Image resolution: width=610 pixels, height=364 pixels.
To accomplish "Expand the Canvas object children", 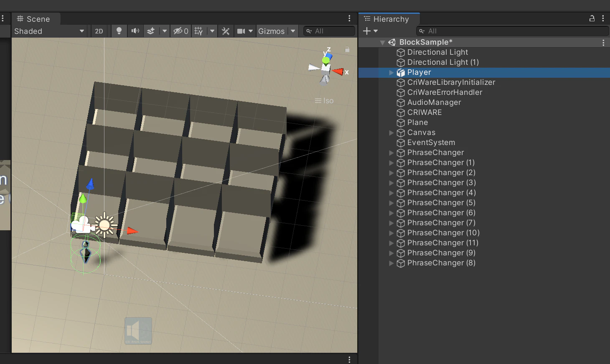I will 391,133.
